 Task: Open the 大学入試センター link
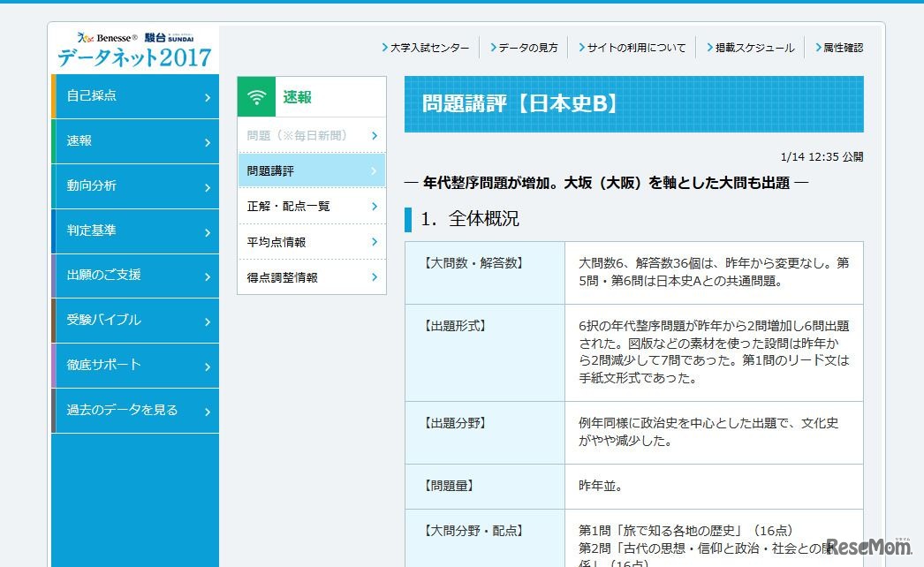[x=429, y=49]
